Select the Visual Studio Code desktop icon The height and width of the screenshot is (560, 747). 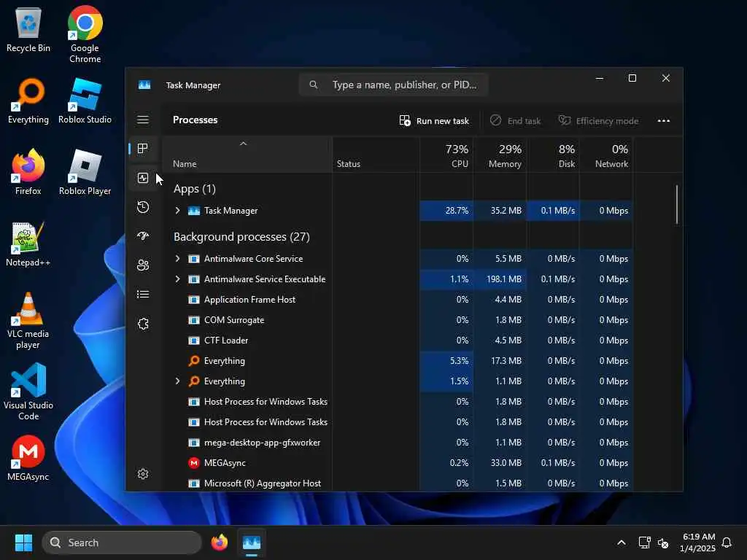tap(28, 392)
